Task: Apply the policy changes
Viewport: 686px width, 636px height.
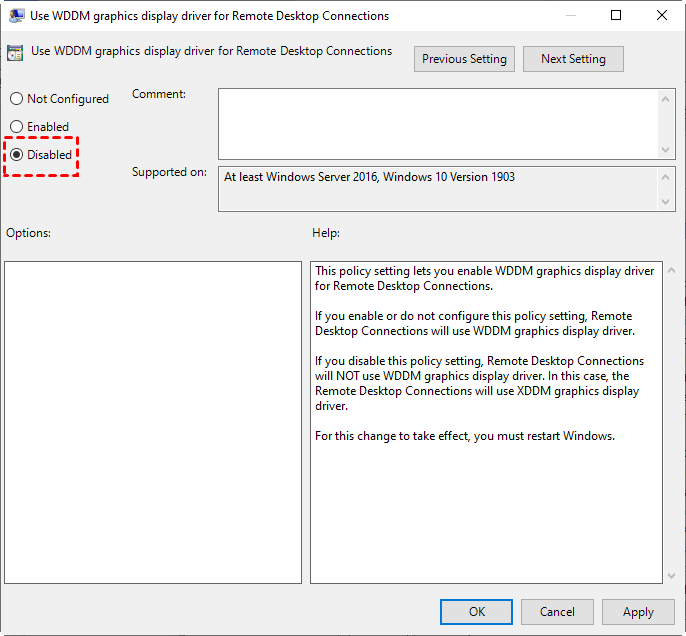Action: point(638,612)
